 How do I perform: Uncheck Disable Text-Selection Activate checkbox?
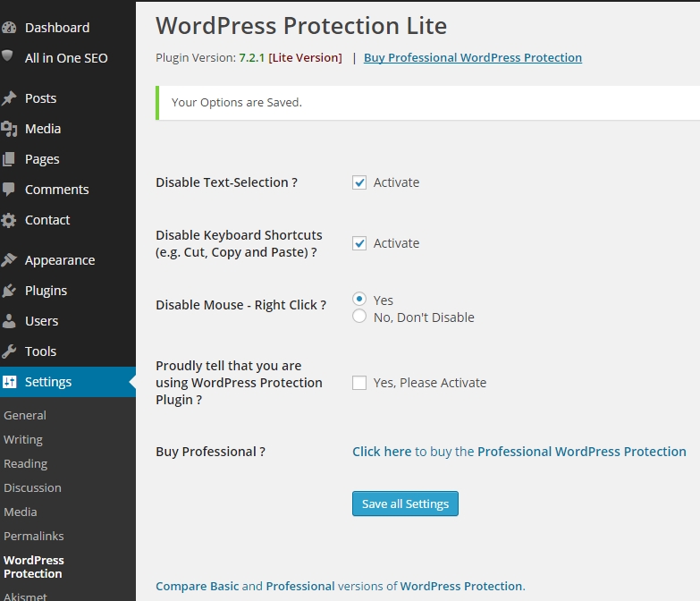359,182
